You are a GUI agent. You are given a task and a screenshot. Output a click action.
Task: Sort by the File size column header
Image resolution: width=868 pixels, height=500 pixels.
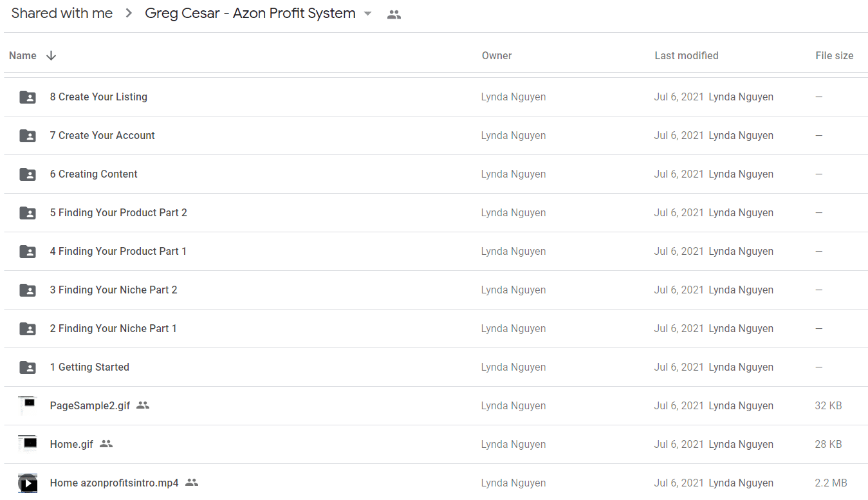[835, 55]
